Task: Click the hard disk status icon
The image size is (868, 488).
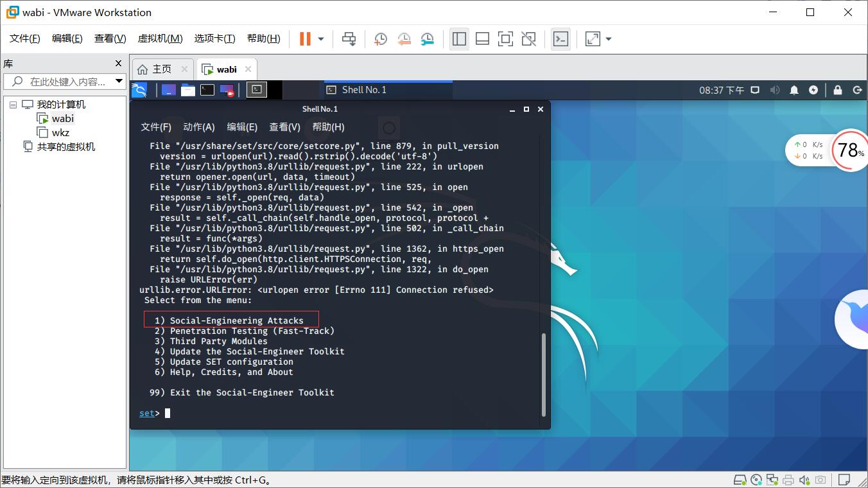Action: tap(740, 480)
